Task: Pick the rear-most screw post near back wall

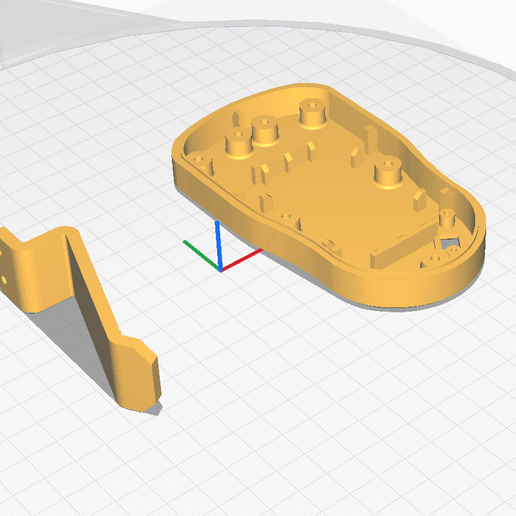Action: [x=313, y=113]
